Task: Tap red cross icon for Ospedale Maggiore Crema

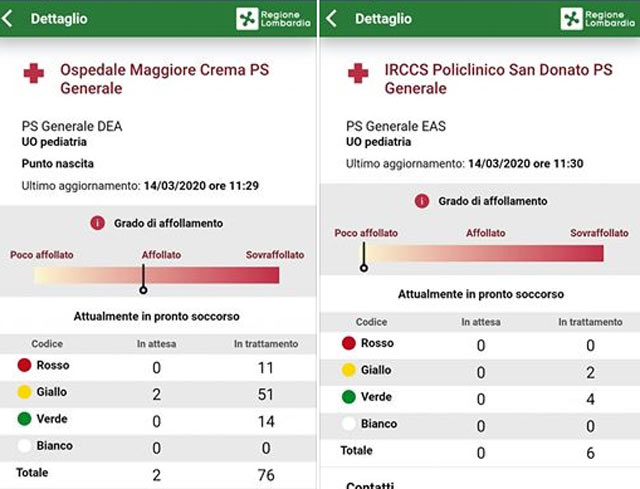Action: (x=34, y=73)
